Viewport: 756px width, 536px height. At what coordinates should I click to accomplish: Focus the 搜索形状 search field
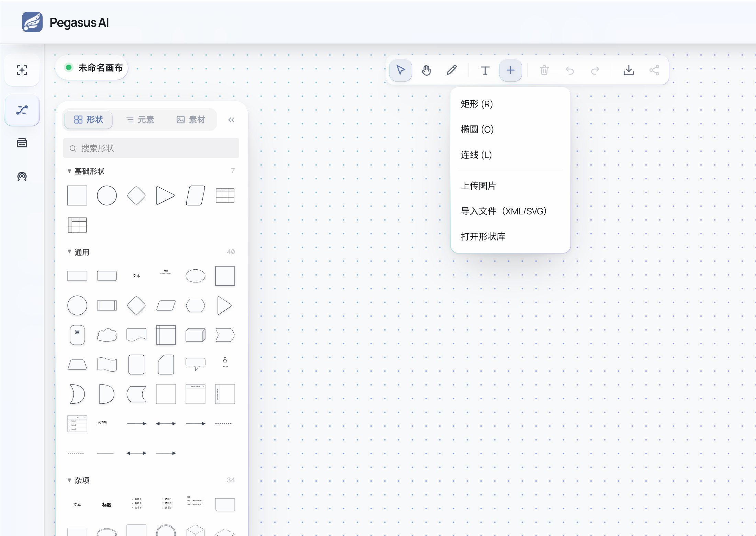[x=151, y=148]
